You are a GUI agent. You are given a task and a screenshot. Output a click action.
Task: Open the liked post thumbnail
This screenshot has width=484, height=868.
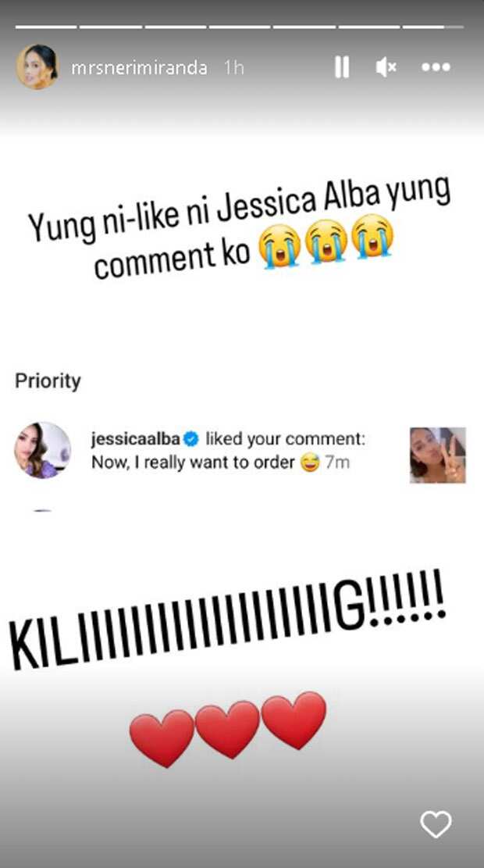pos(437,455)
